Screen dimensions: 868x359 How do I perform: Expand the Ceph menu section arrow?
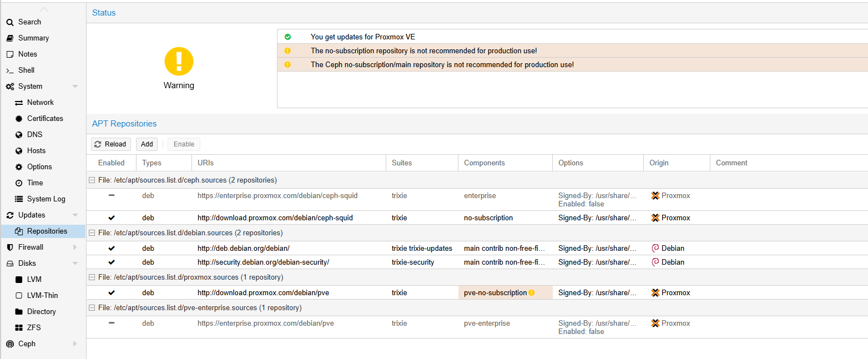tap(75, 344)
